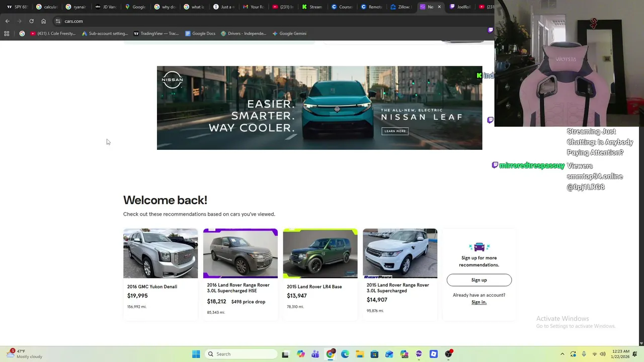Switch to the JoelRoll Twitch tab
This screenshot has width=644, height=362.
click(460, 7)
